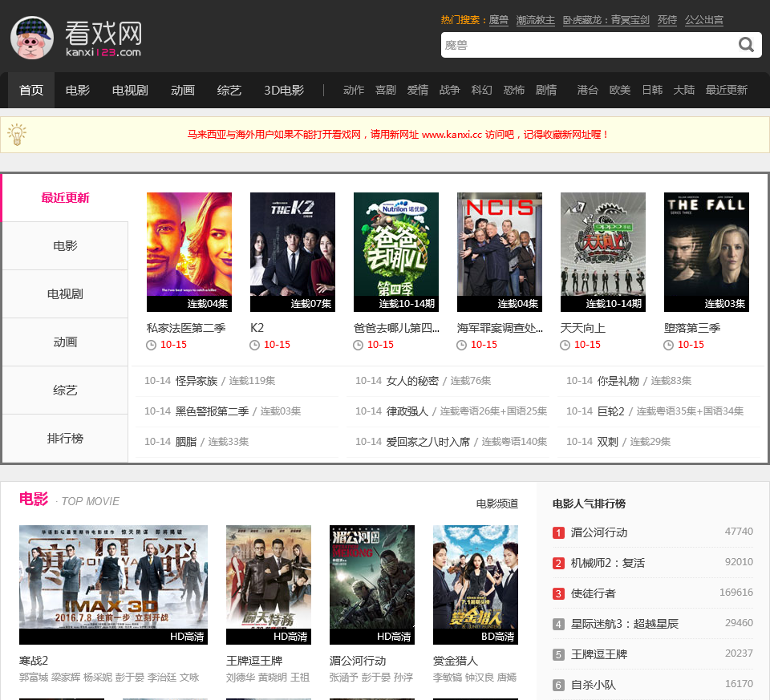The image size is (770, 700).
Task: Open The Fall poster thumbnail
Action: (707, 252)
